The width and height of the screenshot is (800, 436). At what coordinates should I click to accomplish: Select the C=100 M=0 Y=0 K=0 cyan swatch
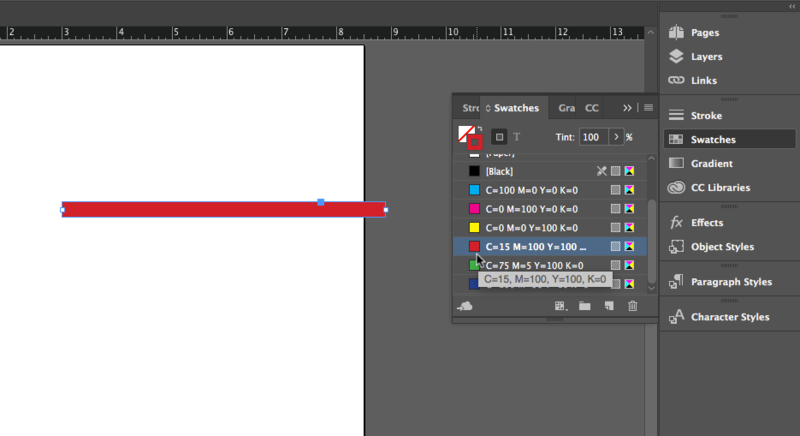[x=530, y=190]
